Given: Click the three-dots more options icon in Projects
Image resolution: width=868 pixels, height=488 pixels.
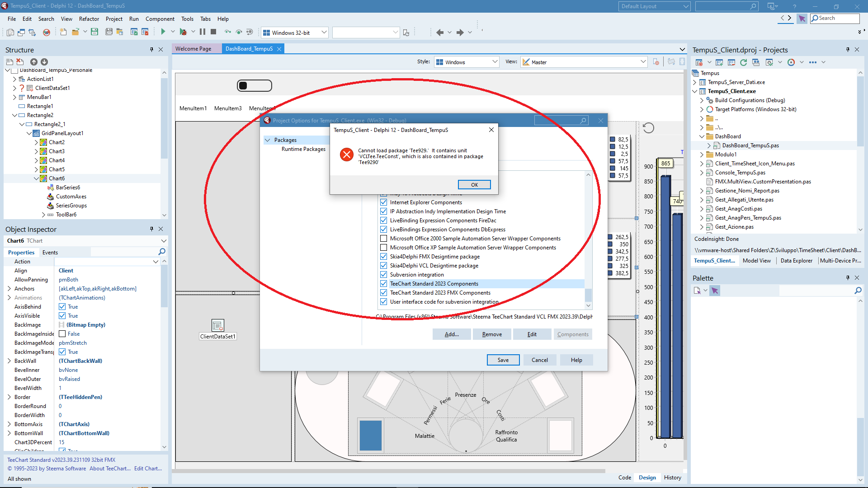Looking at the screenshot, I should click(x=813, y=62).
